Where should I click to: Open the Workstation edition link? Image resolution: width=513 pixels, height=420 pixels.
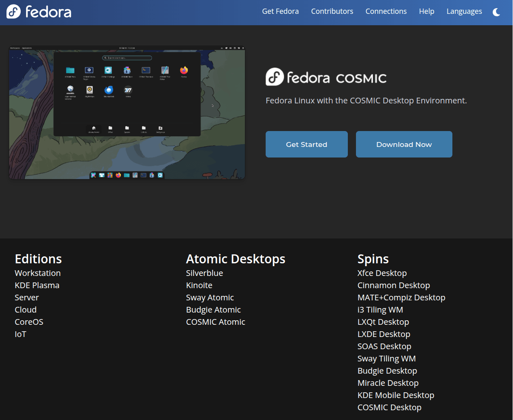tap(38, 273)
